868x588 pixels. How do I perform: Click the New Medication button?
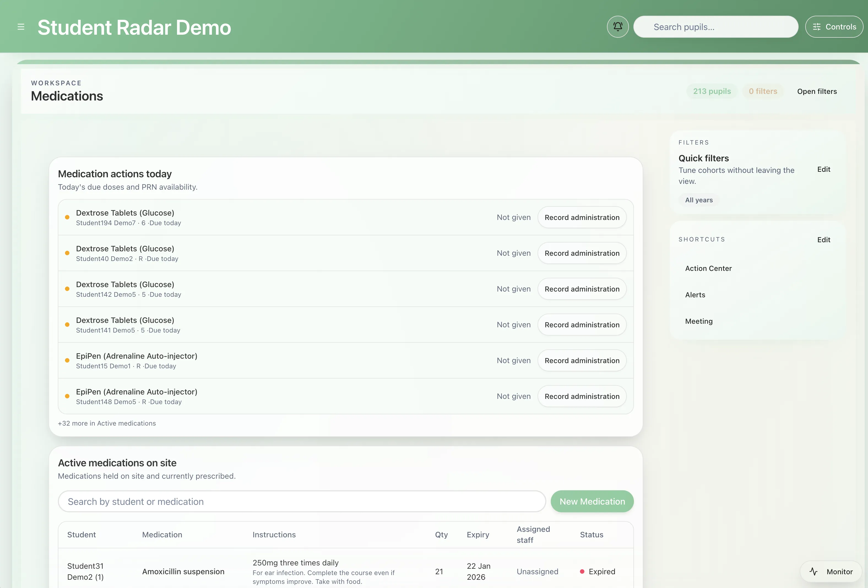coord(592,501)
